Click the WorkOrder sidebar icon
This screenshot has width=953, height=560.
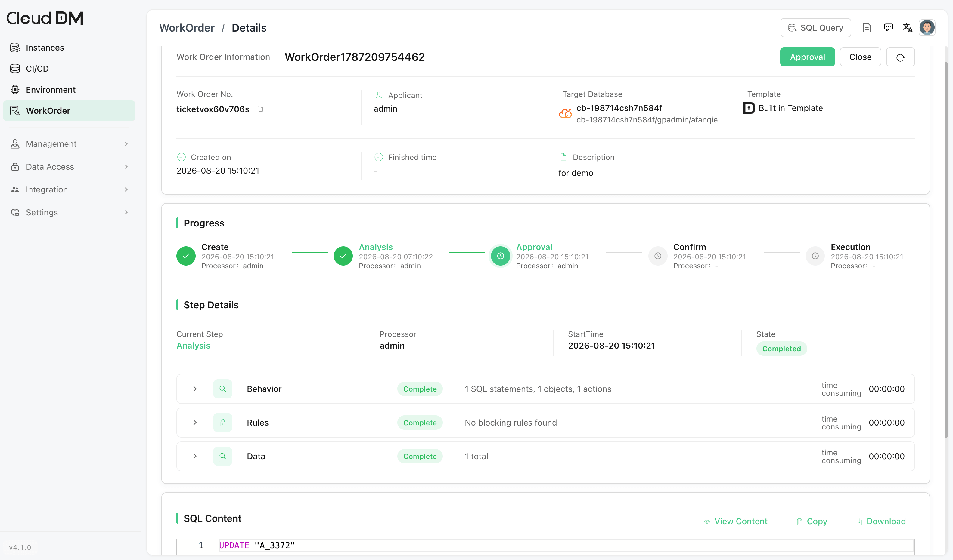click(15, 111)
